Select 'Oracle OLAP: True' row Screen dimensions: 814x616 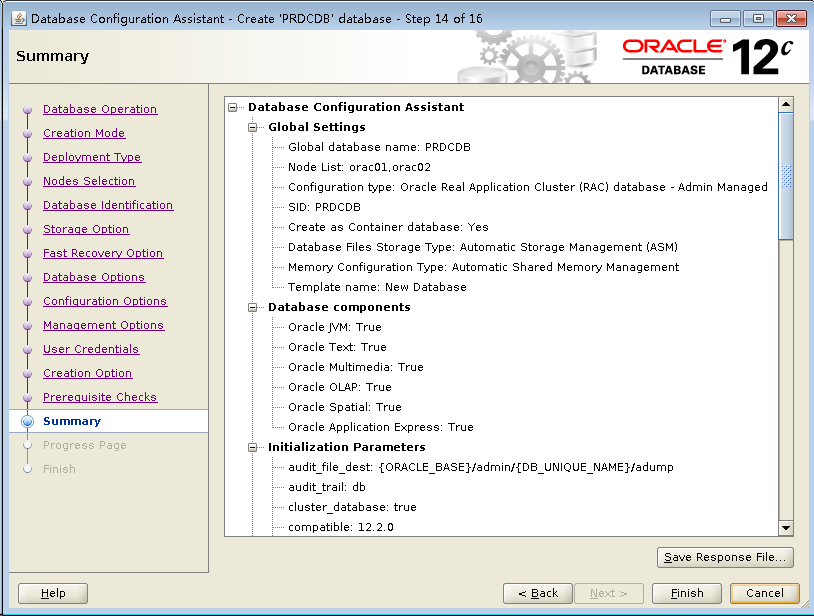pyautogui.click(x=340, y=387)
